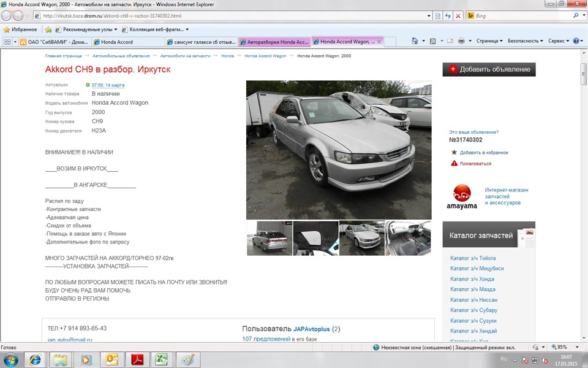Click the page vertical scrollbar thumb
Viewport: 588px width, 368px height.
pos(584,74)
